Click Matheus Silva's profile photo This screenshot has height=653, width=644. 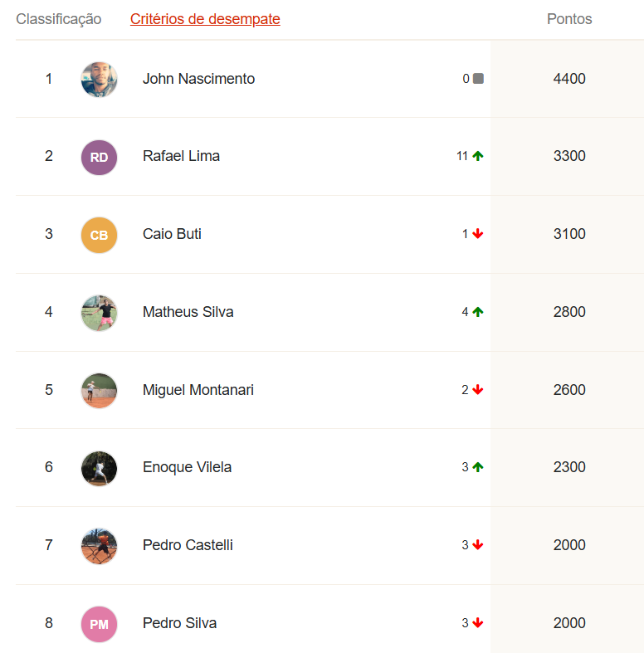tap(99, 313)
